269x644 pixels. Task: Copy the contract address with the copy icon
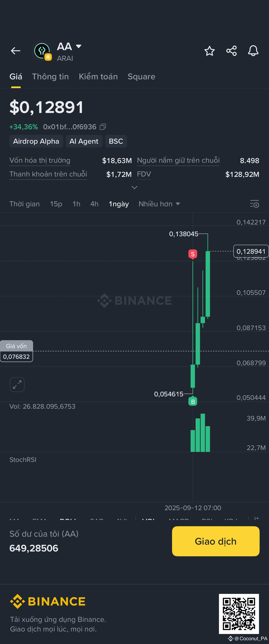[x=103, y=127]
